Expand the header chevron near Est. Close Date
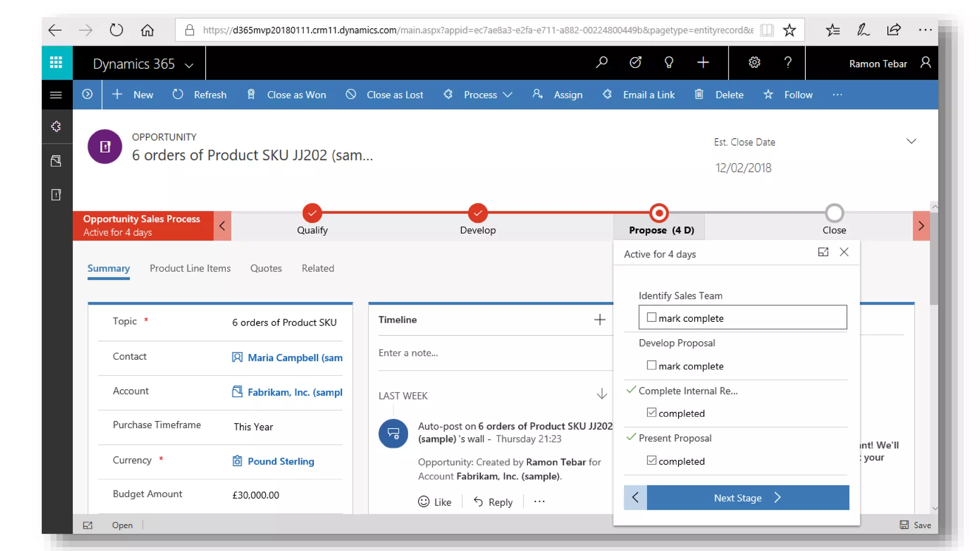Screen dimensions: 980x551 [x=911, y=141]
